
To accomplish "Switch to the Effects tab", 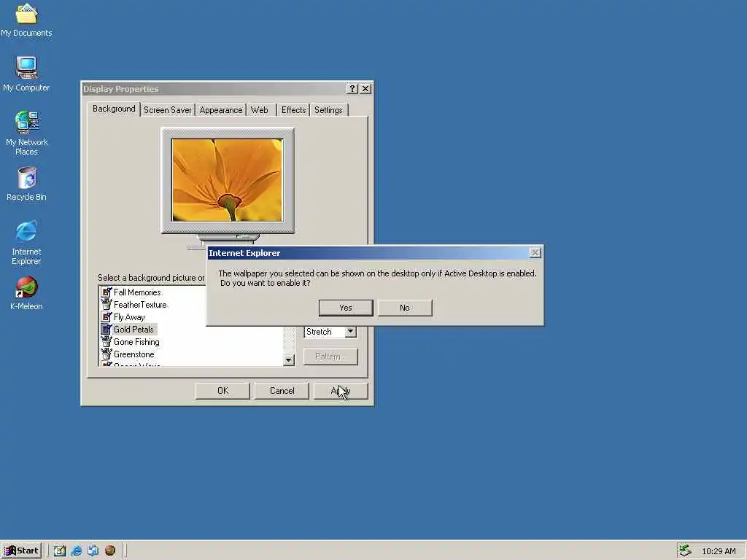I will click(x=293, y=110).
